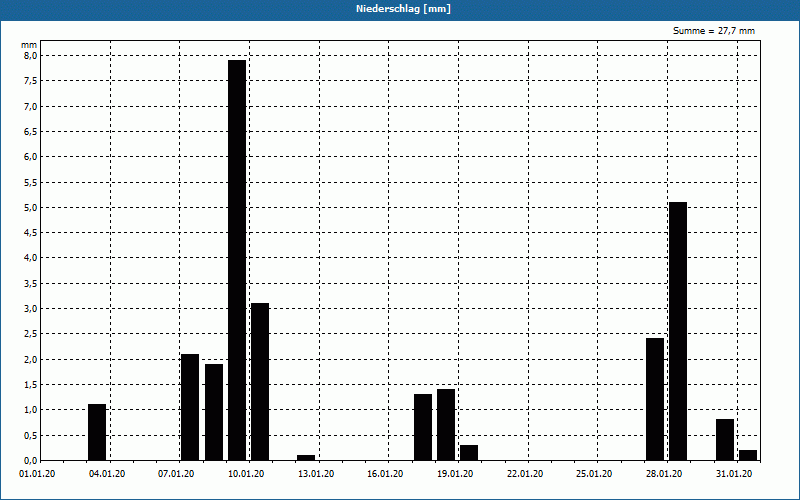Select the 1,9 mm bar left of tallest bar

coord(214,412)
